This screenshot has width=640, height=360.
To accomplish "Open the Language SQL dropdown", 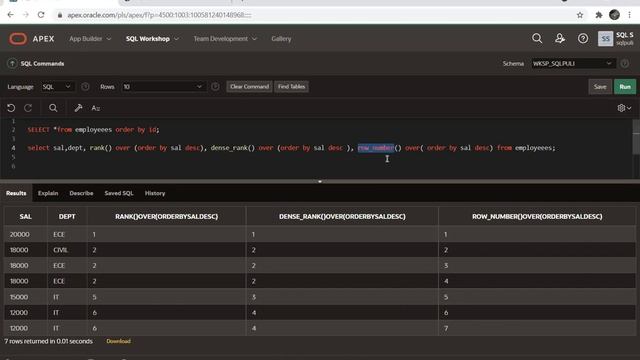I will tap(57, 87).
